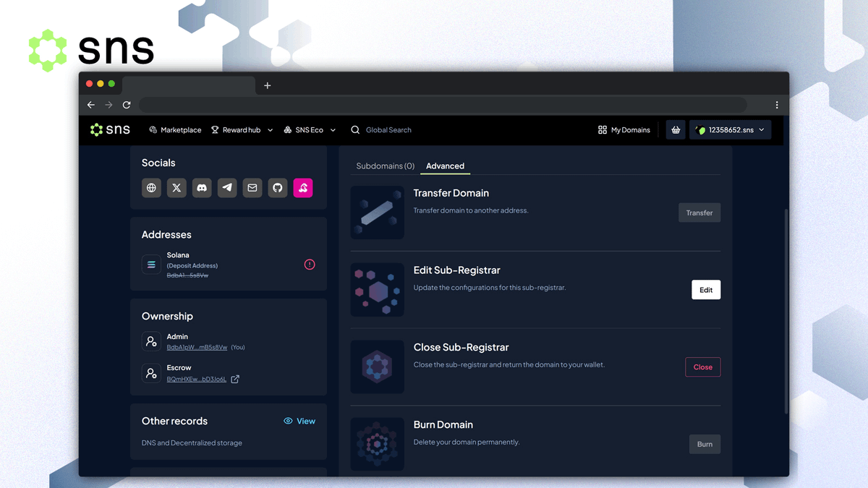Click the 'Transfer domain to another address.' text

coord(471,211)
